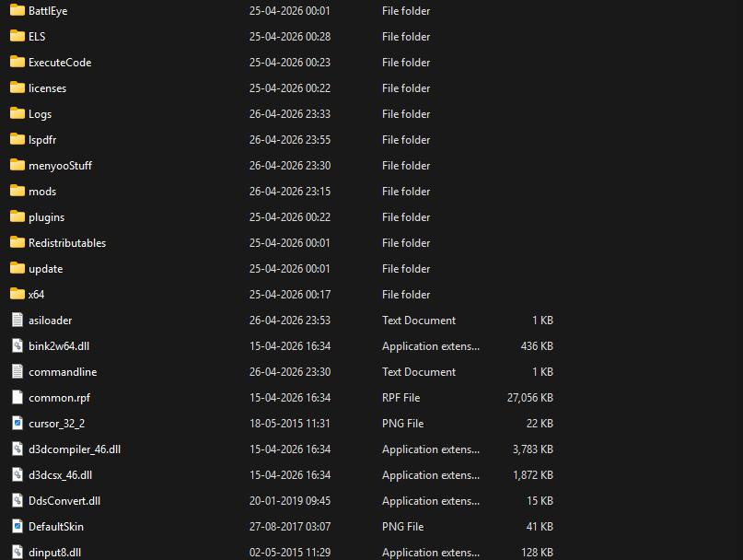Select the DefaultSkin PNG icon
743x560 pixels.
[x=17, y=527]
